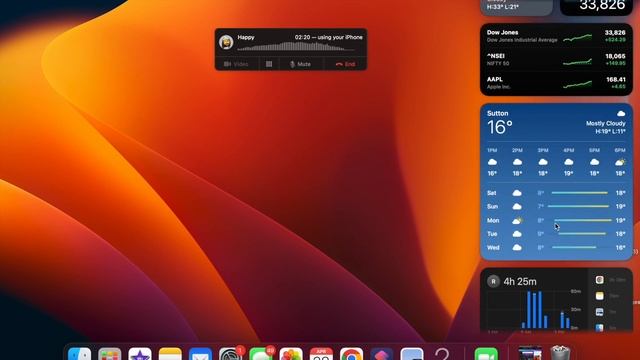Image resolution: width=640 pixels, height=360 pixels.
Task: Click the call audio waveform
Action: (x=295, y=47)
